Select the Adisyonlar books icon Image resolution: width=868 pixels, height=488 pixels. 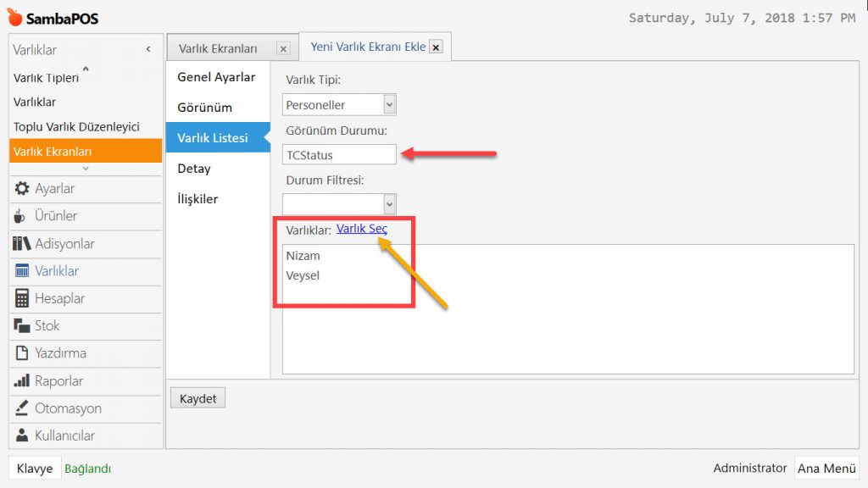click(22, 244)
